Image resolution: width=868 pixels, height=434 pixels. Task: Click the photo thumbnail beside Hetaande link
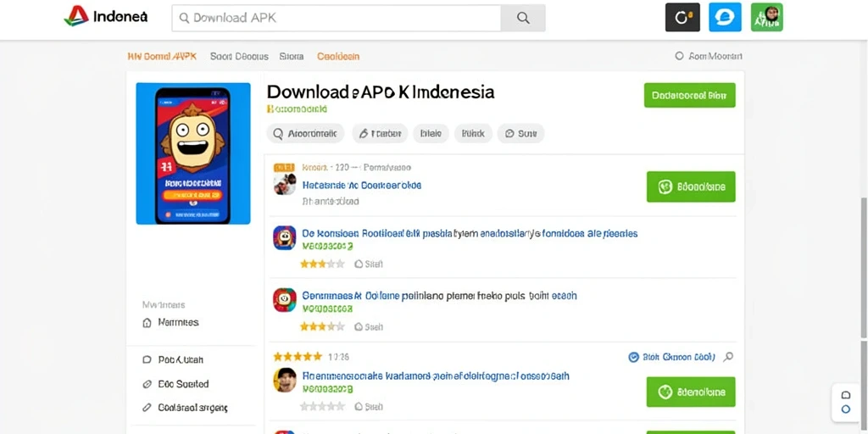(x=285, y=183)
